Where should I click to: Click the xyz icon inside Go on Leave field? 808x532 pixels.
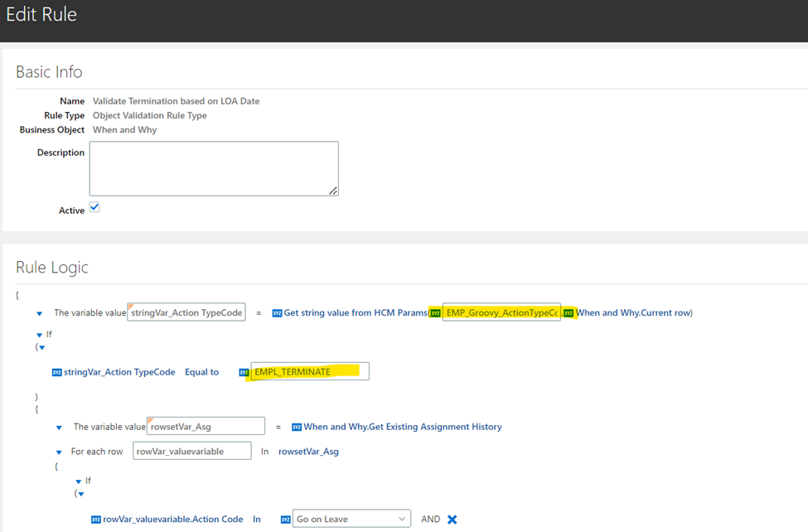pyautogui.click(x=285, y=518)
